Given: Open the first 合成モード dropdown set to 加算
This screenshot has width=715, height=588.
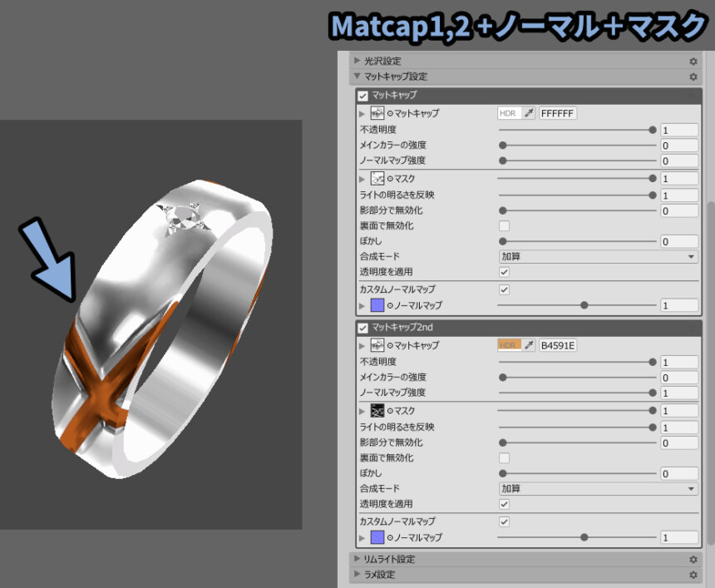Looking at the screenshot, I should [597, 257].
